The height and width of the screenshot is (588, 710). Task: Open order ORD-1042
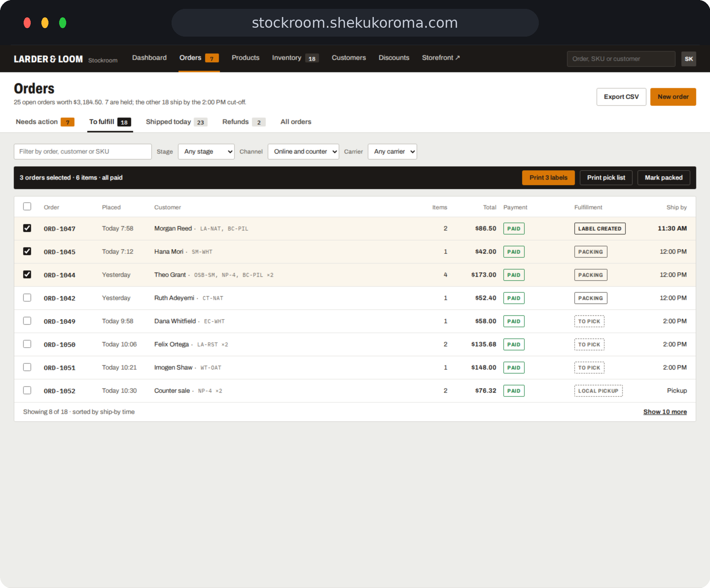pyautogui.click(x=60, y=298)
